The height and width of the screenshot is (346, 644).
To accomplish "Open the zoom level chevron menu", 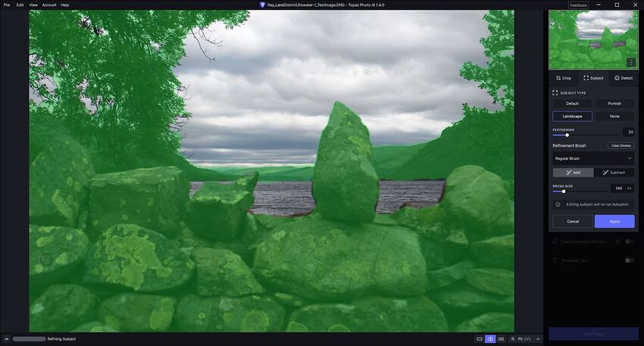I will click(x=538, y=339).
